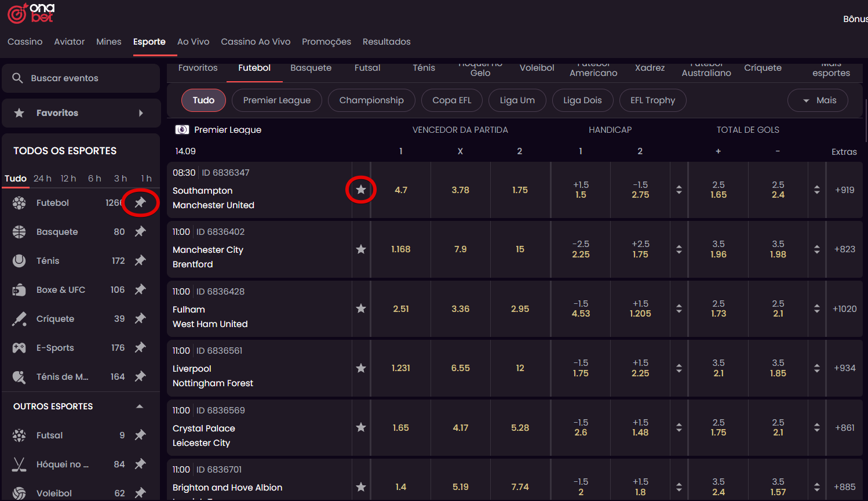Change total goals line for Fulham match
The height and width of the screenshot is (501, 868).
(x=817, y=308)
